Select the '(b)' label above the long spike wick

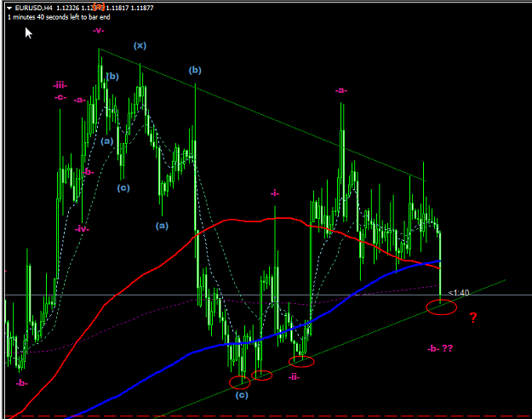tap(195, 71)
